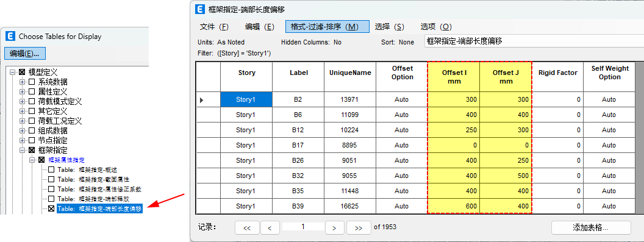The width and height of the screenshot is (644, 242).
Task: Uncheck the 框架指定 checkbox
Action: point(32,151)
